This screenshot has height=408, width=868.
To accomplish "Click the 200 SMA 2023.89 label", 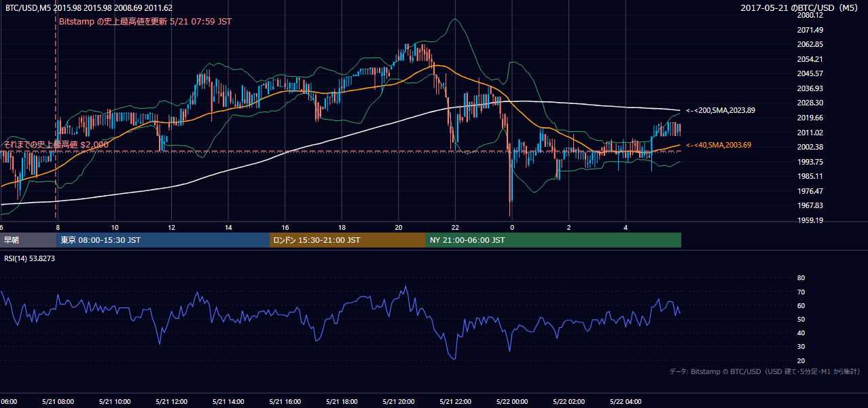I will click(x=721, y=110).
